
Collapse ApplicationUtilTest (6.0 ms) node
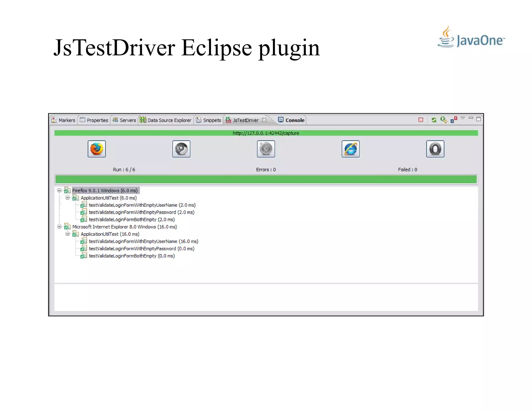click(68, 198)
